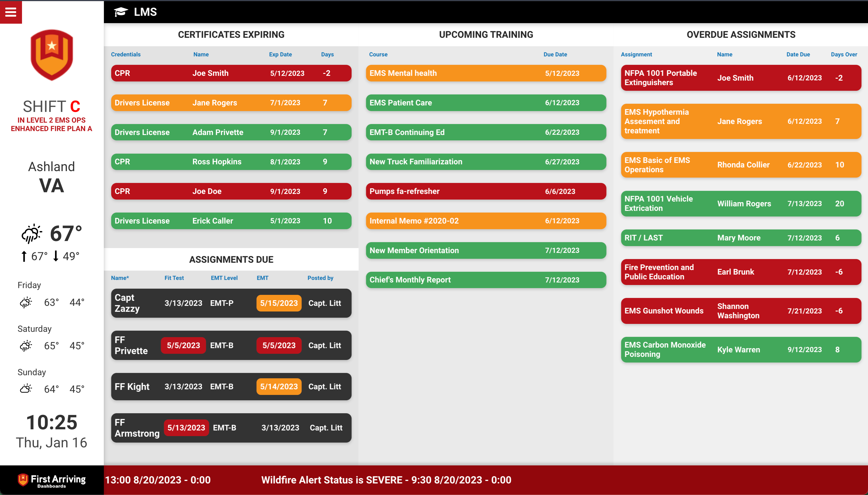Open the Pumps fa-refresher training row
Viewport: 868px width, 495px height.
(486, 191)
